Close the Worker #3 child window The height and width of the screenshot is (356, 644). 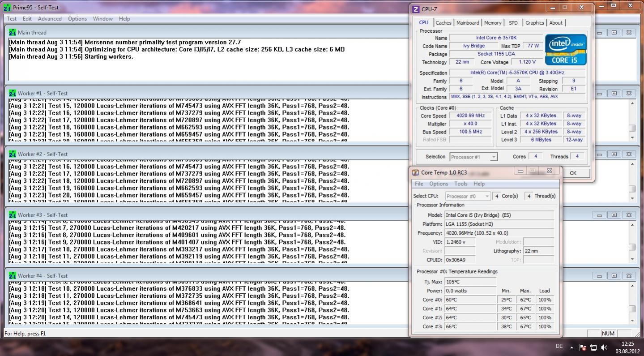coord(629,215)
